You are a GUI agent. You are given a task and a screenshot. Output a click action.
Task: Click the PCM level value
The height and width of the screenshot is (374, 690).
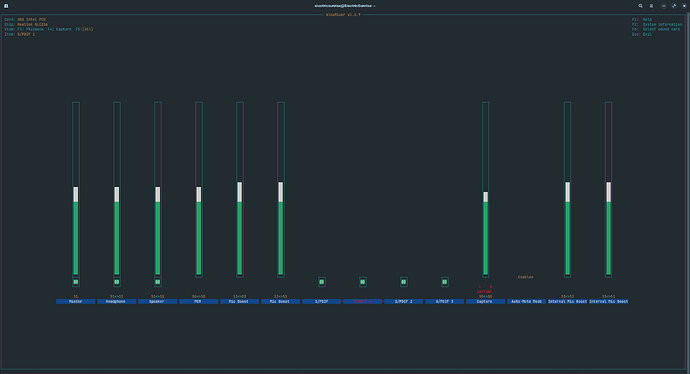[198, 297]
